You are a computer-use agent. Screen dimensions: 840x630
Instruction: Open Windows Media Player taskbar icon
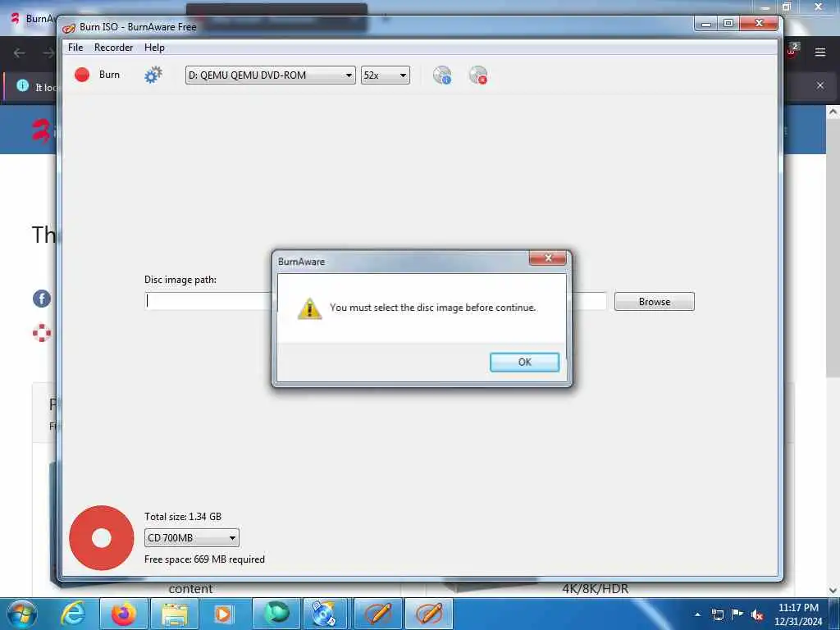(x=223, y=614)
